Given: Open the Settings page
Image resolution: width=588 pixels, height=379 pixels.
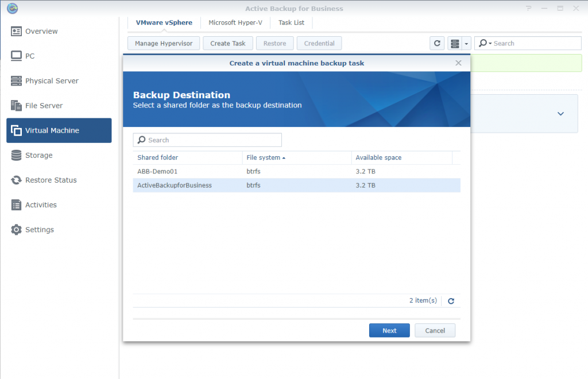Looking at the screenshot, I should coord(39,230).
